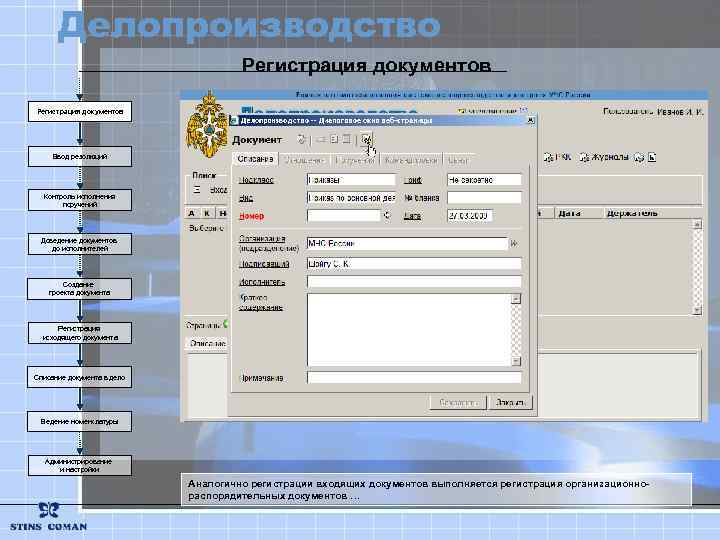720x540 pixels.
Task: Click the number generator icon next to Номер field
Action: click(x=387, y=215)
